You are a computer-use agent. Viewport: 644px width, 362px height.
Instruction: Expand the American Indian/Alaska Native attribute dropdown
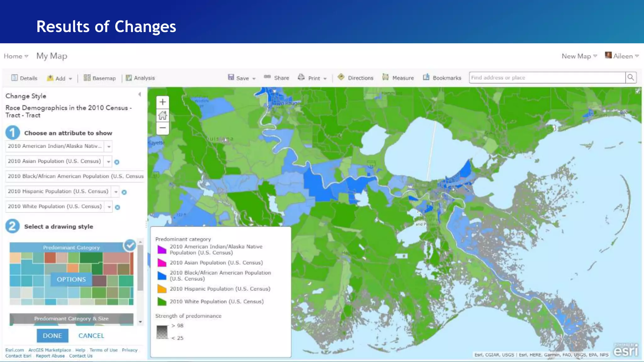click(109, 146)
